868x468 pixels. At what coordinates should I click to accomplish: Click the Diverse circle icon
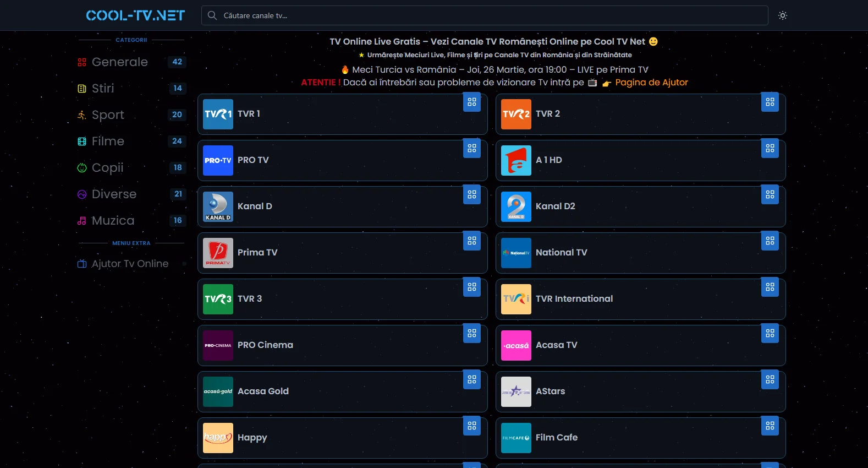tap(82, 194)
